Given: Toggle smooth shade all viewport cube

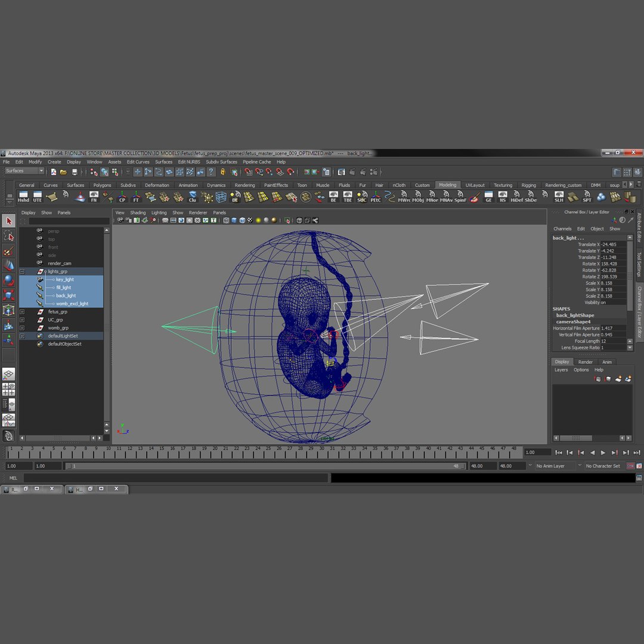Looking at the screenshot, I should click(234, 221).
